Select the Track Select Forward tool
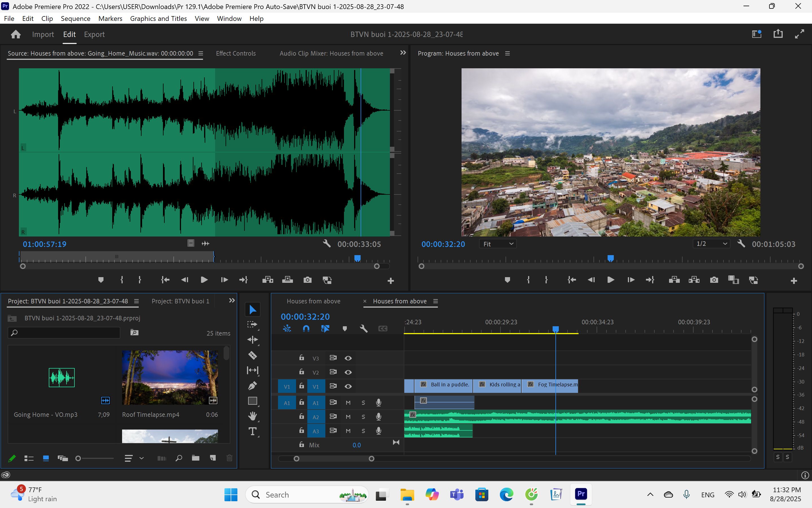 tap(252, 325)
